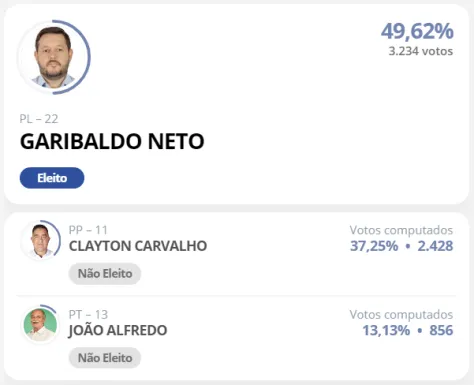Screen dimensions: 474x385
Task: Click the 13,13% • 856 vote result
Action: [408, 330]
